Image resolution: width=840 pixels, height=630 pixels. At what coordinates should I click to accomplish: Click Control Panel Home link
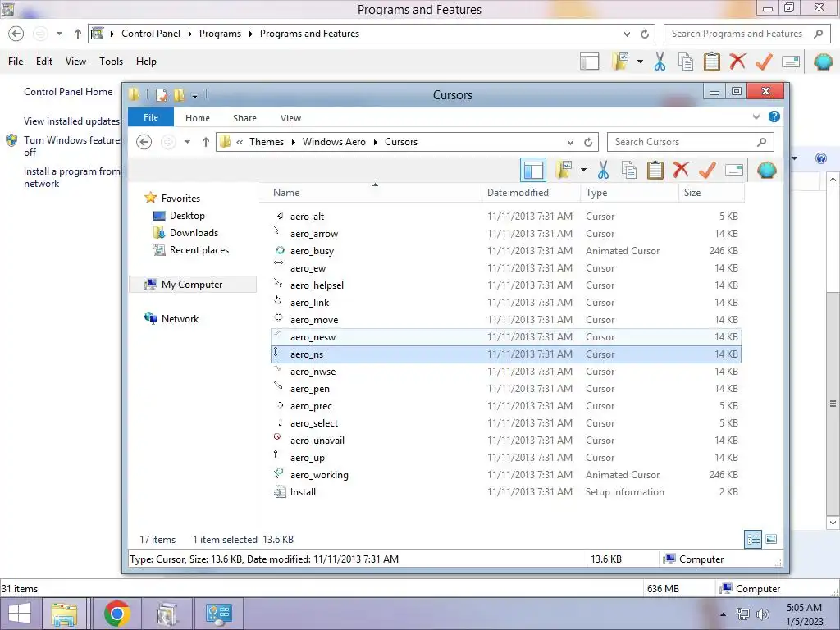coord(68,92)
